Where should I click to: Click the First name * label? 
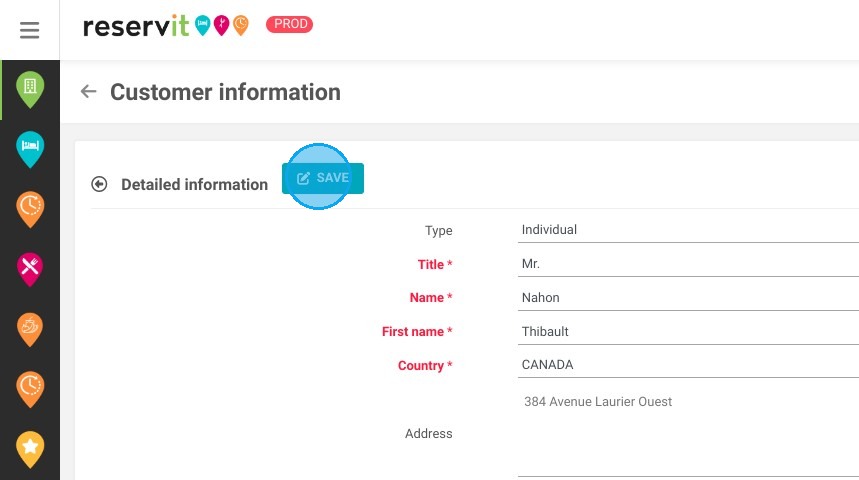click(x=417, y=332)
